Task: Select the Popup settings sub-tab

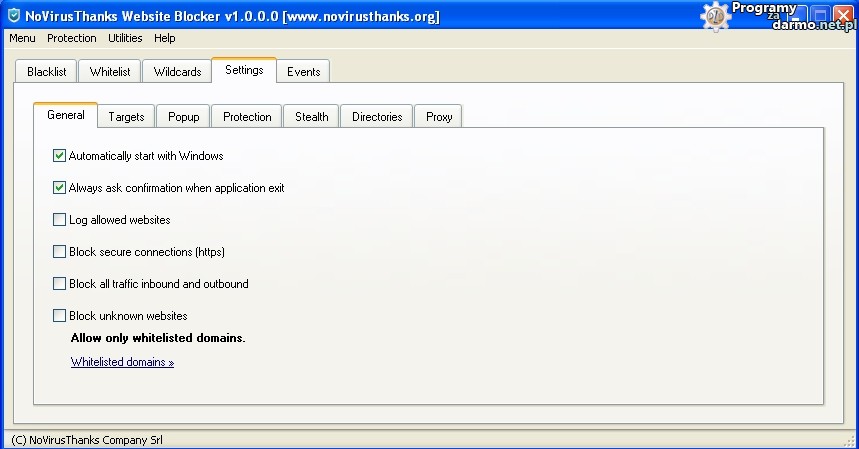Action: pyautogui.click(x=183, y=117)
